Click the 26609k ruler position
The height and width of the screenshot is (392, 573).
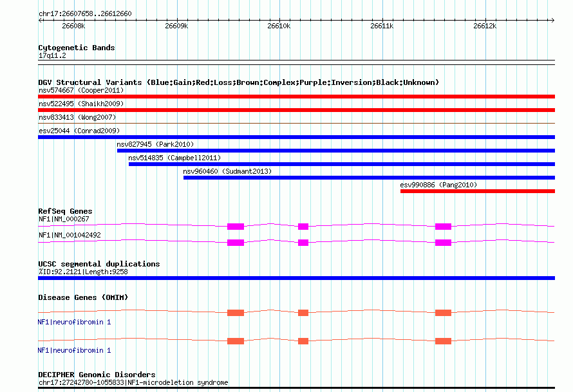(176, 26)
